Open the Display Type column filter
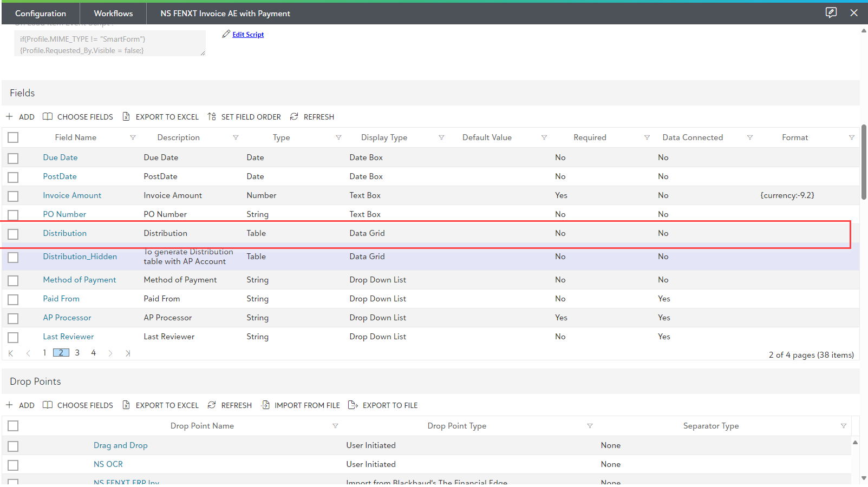Screen dimensions: 868x487 [441, 137]
